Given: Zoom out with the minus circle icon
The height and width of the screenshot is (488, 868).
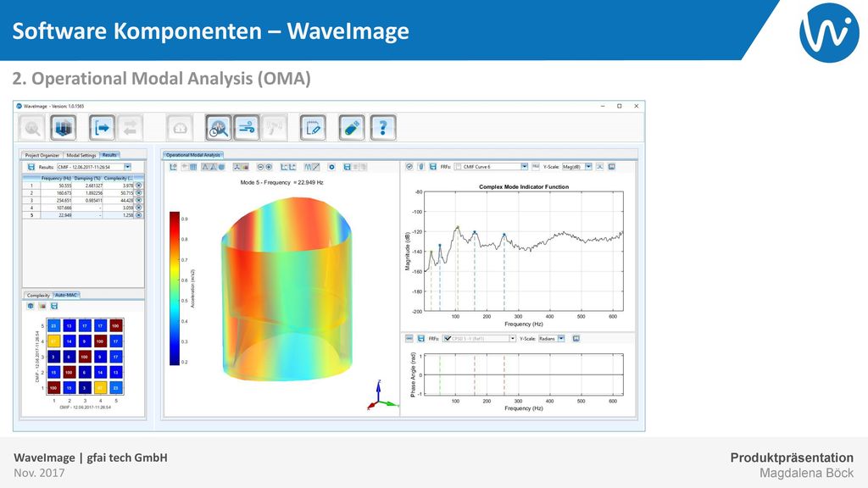Looking at the screenshot, I should (260, 167).
